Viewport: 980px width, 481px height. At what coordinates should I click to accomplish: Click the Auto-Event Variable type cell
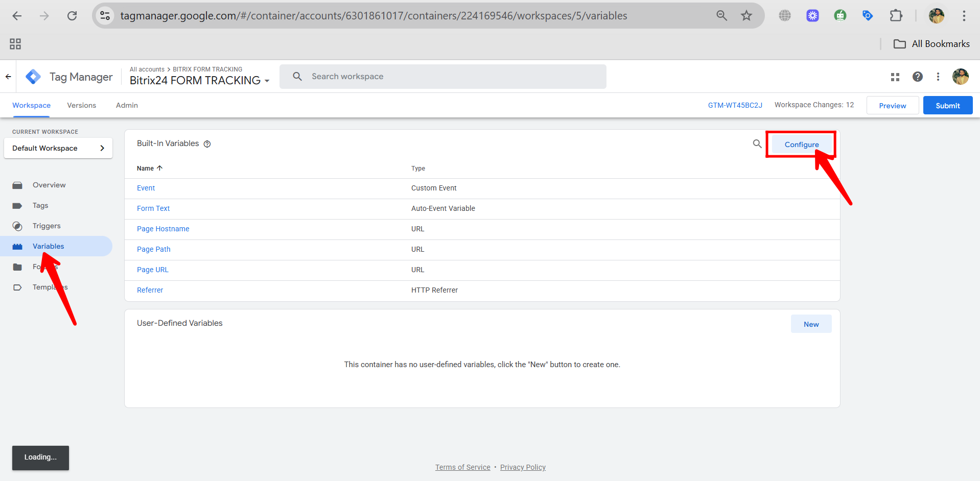click(x=443, y=208)
